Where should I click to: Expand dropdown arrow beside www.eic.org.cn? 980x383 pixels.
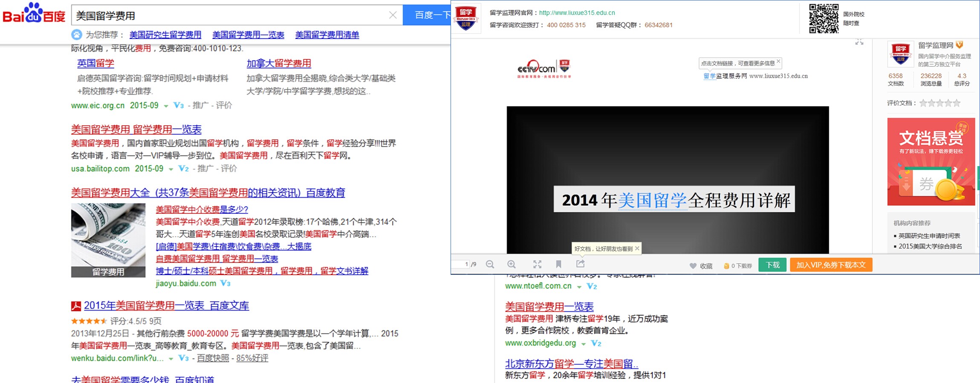[166, 106]
